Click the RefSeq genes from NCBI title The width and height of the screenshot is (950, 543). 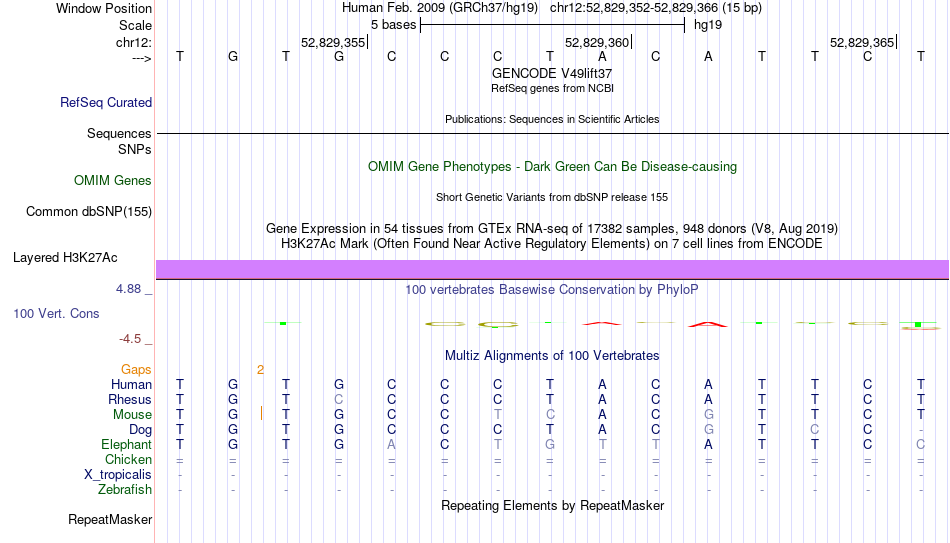click(552, 88)
